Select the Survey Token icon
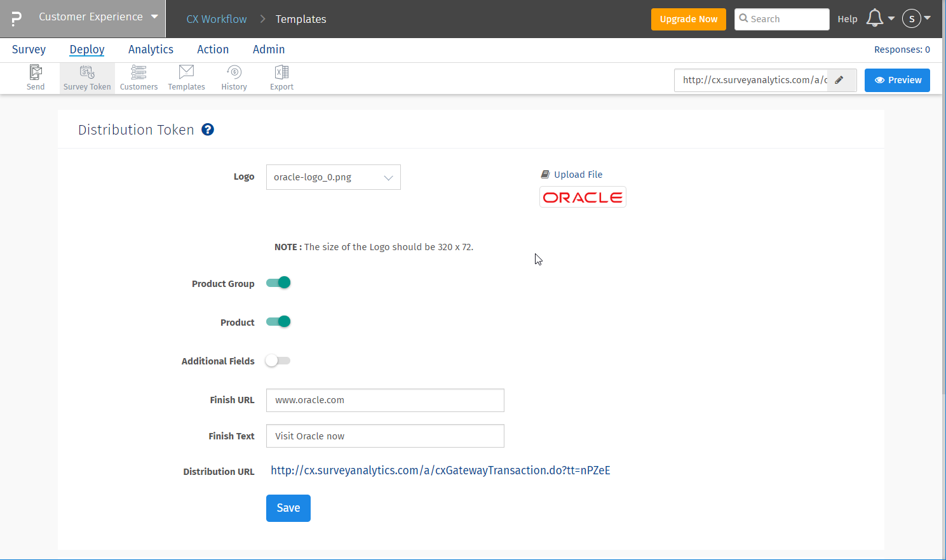The width and height of the screenshot is (946, 560). pos(87,78)
